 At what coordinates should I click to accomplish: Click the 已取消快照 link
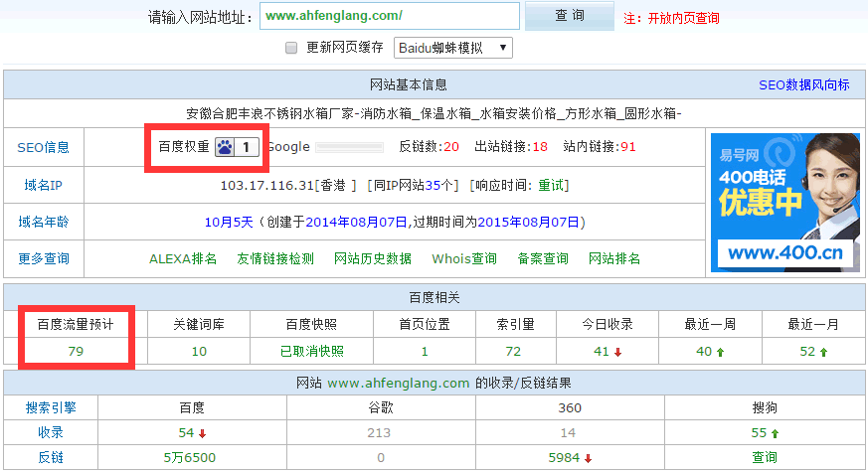pyautogui.click(x=311, y=352)
